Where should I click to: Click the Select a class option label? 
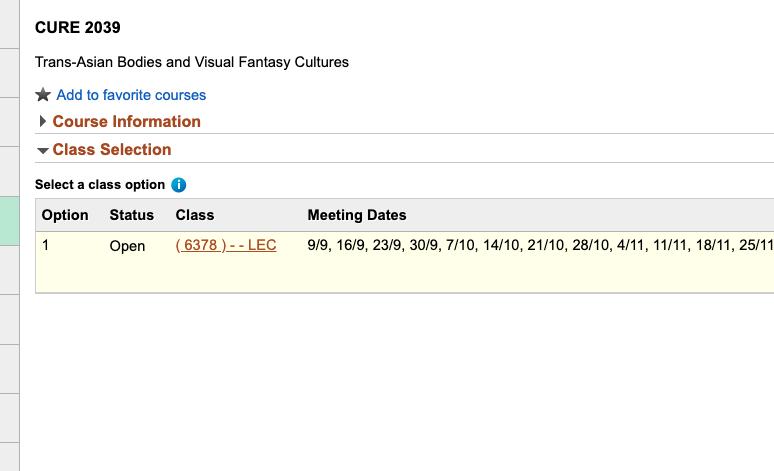(100, 185)
